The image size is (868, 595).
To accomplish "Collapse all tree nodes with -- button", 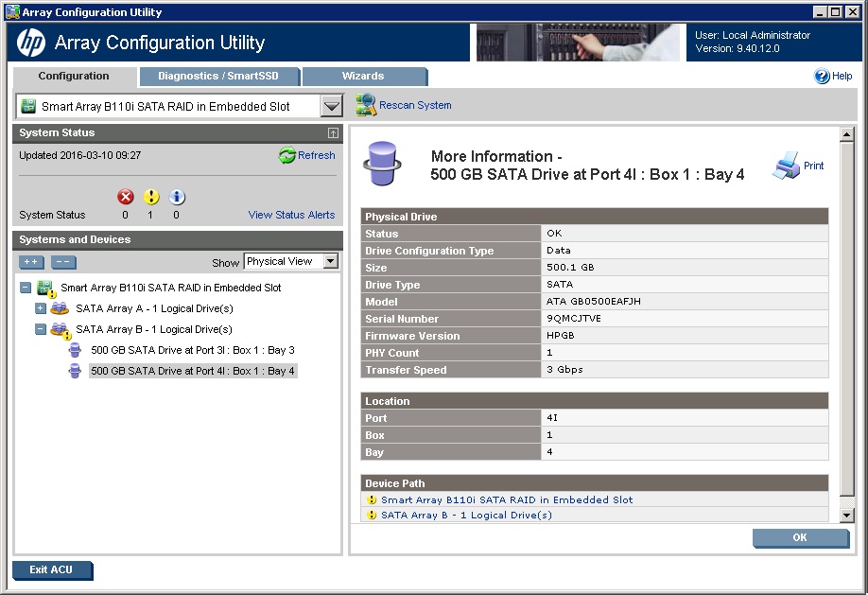I will click(x=63, y=262).
